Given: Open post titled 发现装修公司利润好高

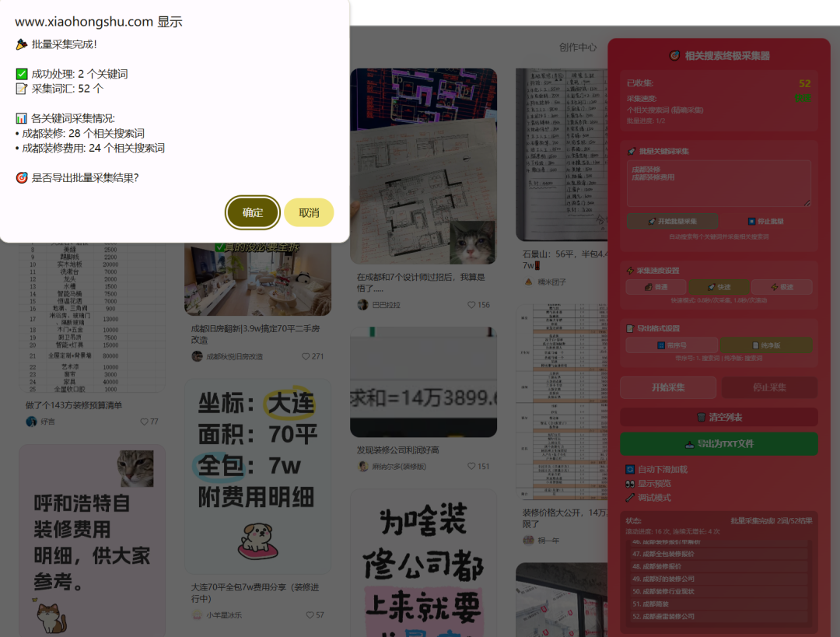Looking at the screenshot, I should click(398, 450).
